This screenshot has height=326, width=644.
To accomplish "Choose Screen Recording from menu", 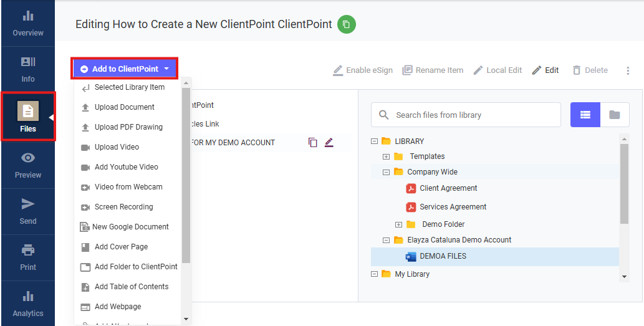I will 128,207.
